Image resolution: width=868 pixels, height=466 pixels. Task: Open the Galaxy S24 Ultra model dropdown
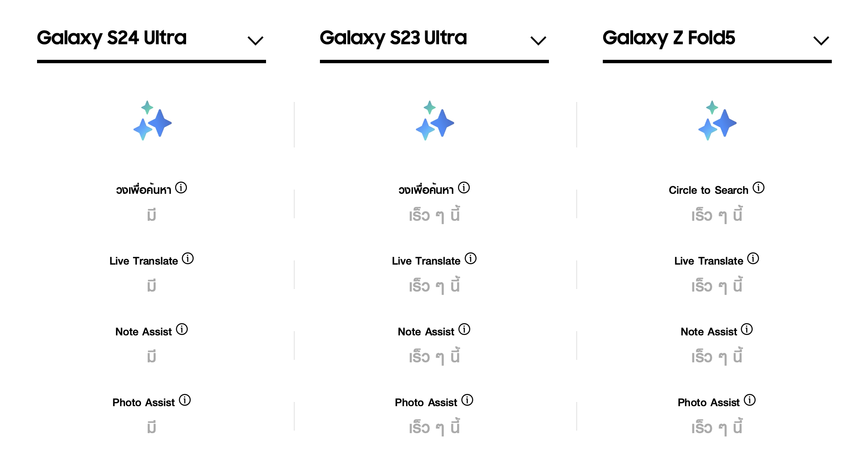point(255,40)
